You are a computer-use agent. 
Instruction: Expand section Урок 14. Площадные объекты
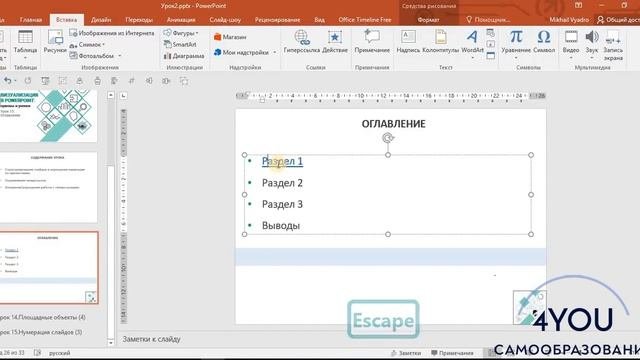[x=42, y=317]
